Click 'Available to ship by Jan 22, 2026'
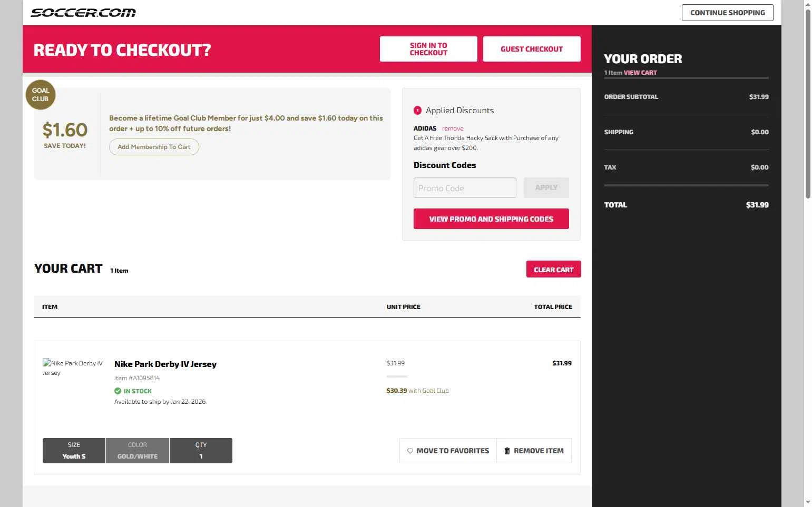This screenshot has height=507, width=812. coord(160,402)
